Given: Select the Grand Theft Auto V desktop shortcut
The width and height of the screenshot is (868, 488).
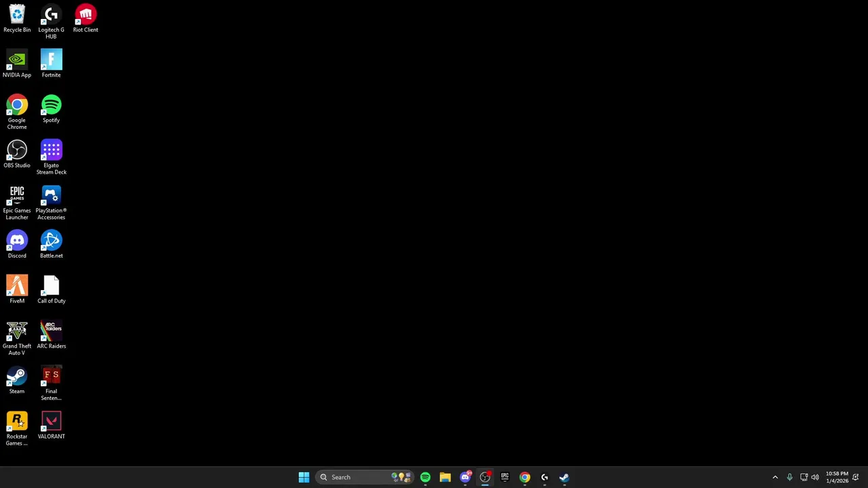Looking at the screenshot, I should point(17,338).
